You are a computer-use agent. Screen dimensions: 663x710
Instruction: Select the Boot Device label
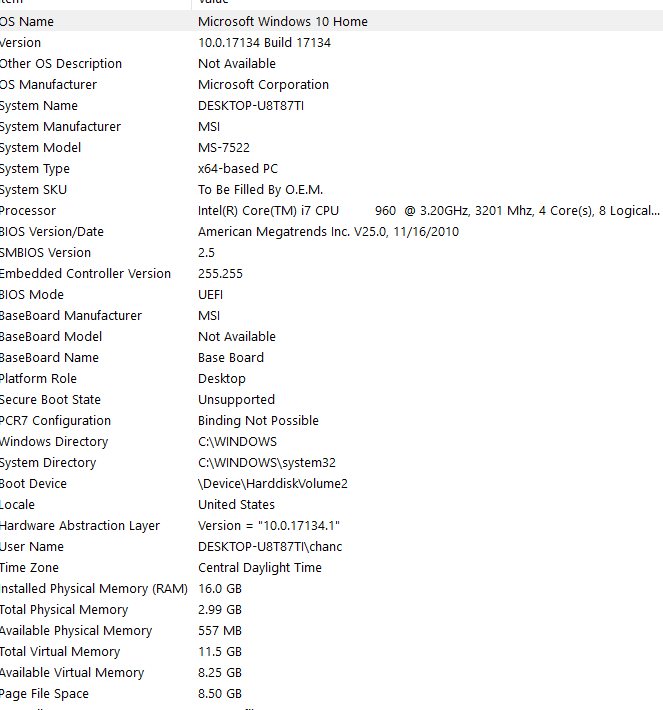(34, 484)
